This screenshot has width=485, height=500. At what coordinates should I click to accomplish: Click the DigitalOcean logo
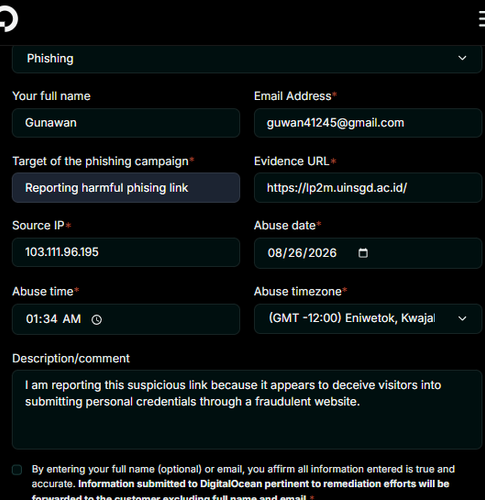pyautogui.click(x=9, y=19)
